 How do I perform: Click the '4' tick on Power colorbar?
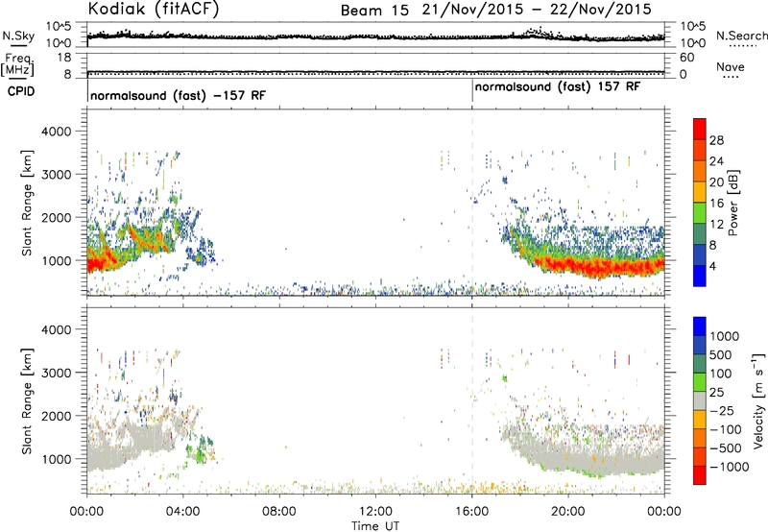tap(712, 266)
